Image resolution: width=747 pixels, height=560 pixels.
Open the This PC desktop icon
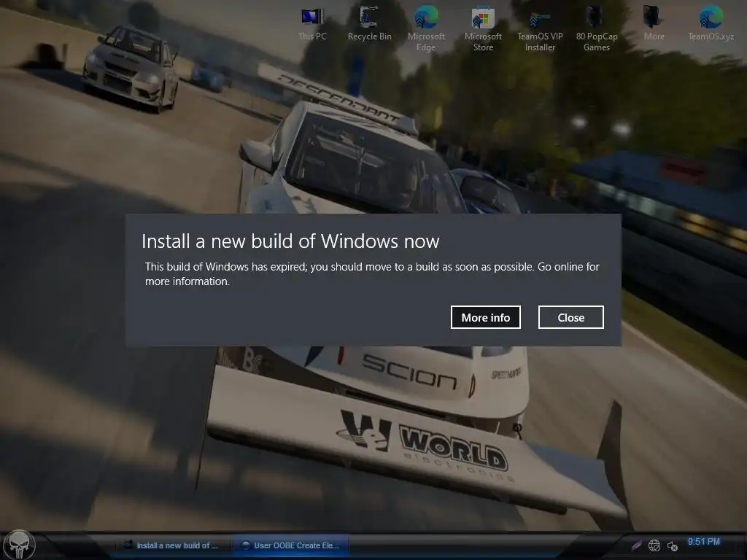pyautogui.click(x=312, y=24)
